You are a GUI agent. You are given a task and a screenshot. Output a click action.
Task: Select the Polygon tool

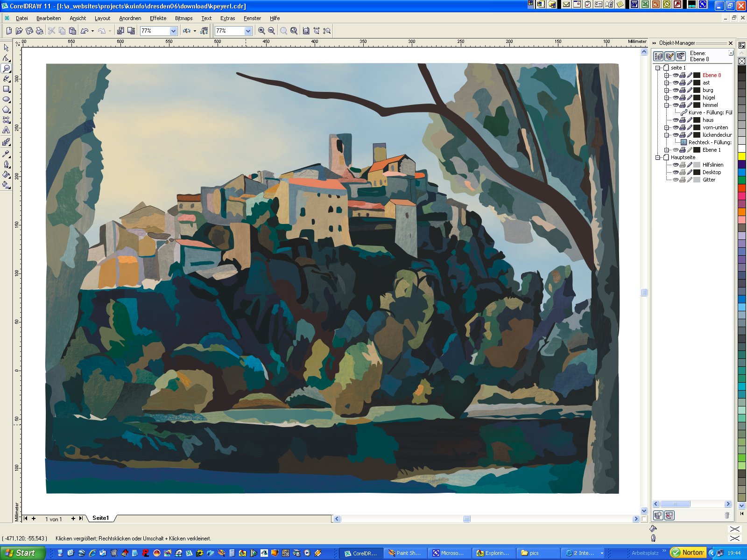pyautogui.click(x=6, y=109)
